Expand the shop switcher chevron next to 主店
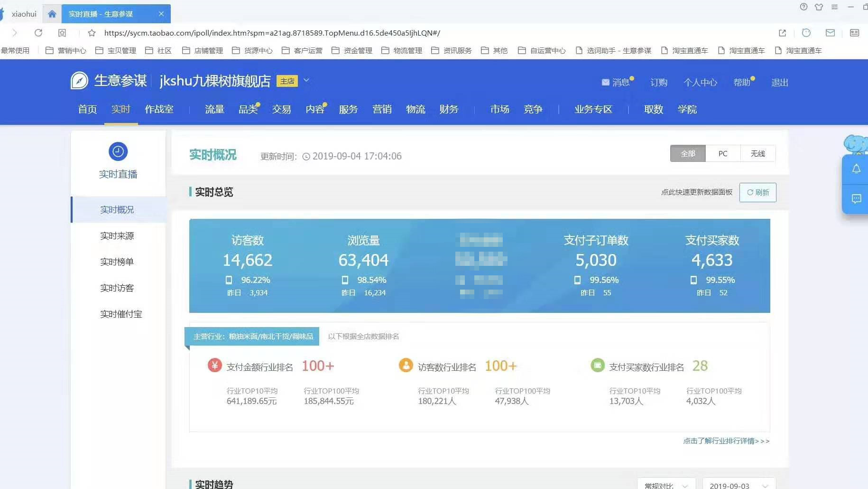868x489 pixels. (306, 80)
